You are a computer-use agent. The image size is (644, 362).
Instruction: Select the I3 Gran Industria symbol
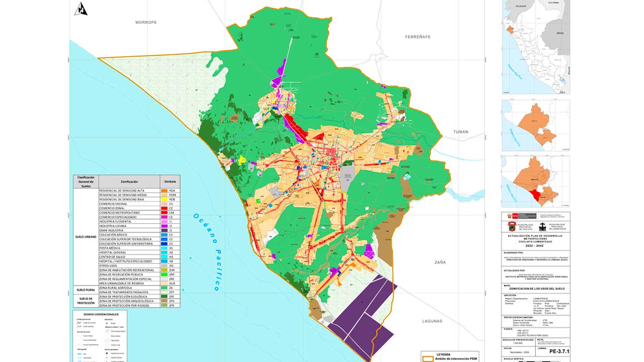[x=165, y=230]
